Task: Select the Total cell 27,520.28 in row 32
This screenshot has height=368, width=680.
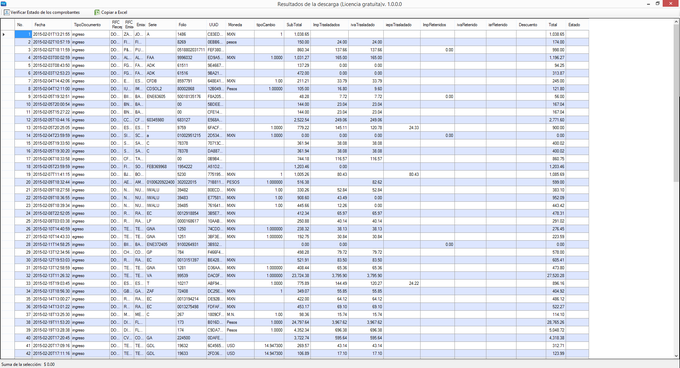Action: coord(556,276)
